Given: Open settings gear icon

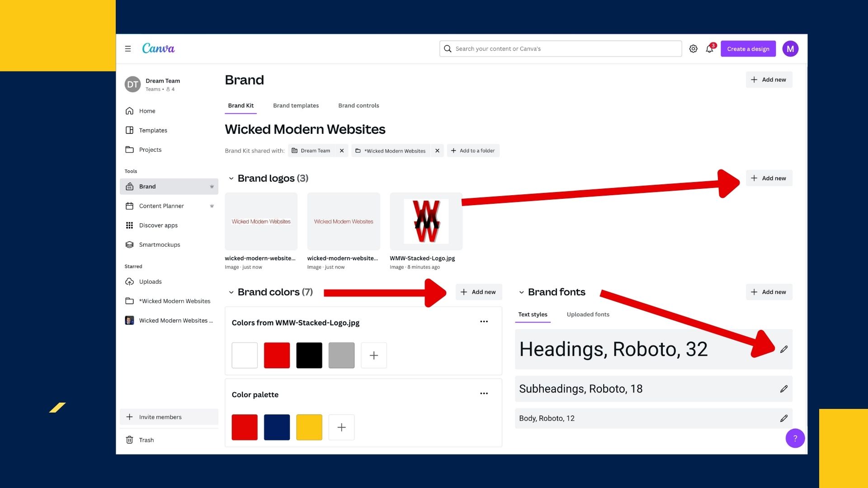Looking at the screenshot, I should (693, 49).
